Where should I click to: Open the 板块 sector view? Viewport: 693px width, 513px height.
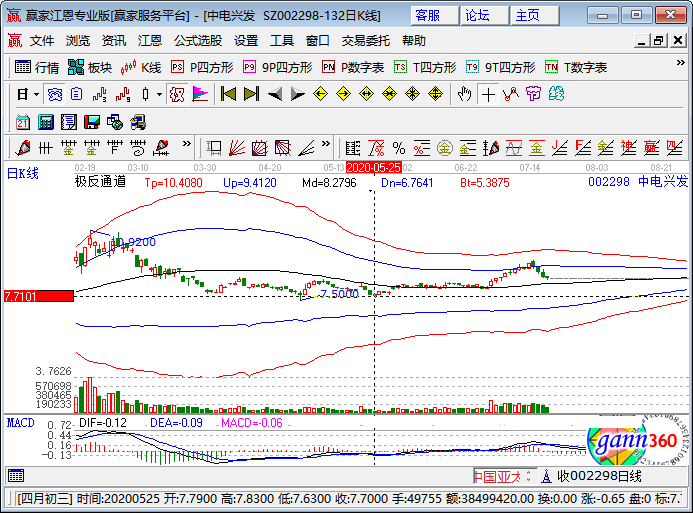point(90,67)
